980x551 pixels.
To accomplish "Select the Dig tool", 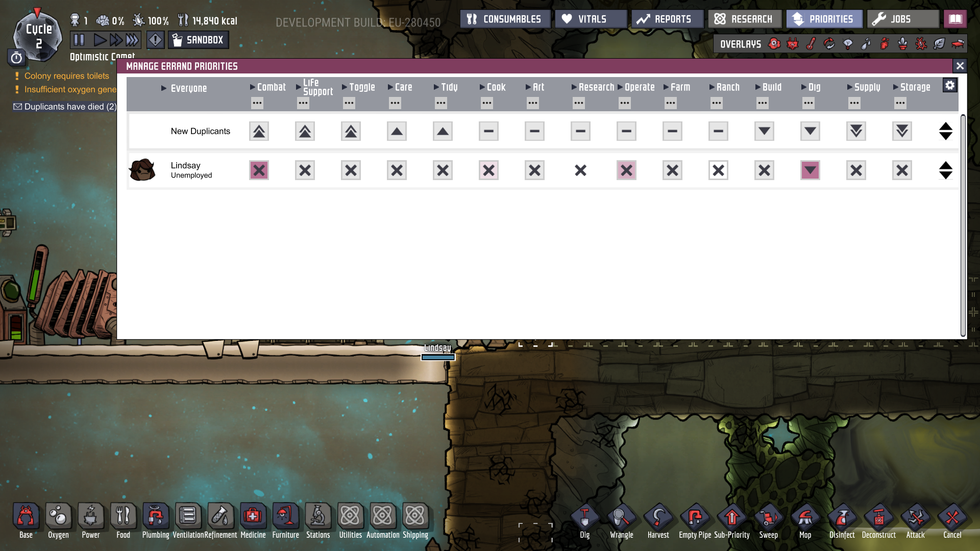I will (584, 515).
